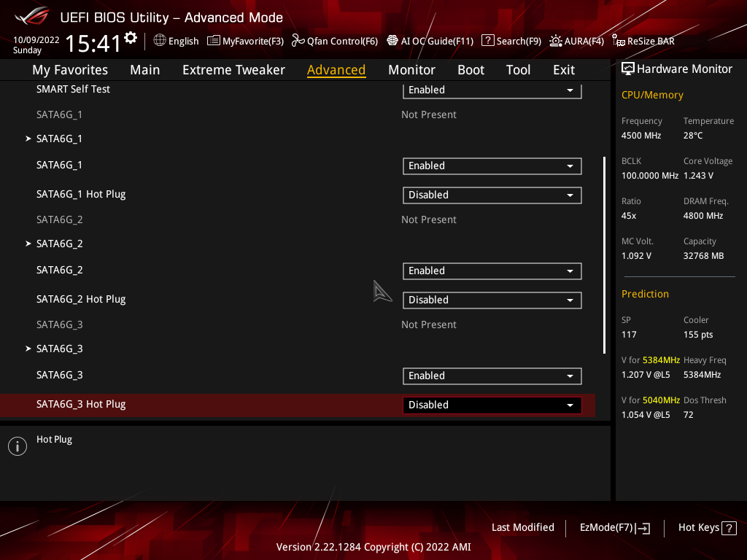Click the AI OC Guide(F11) label

pos(437,41)
